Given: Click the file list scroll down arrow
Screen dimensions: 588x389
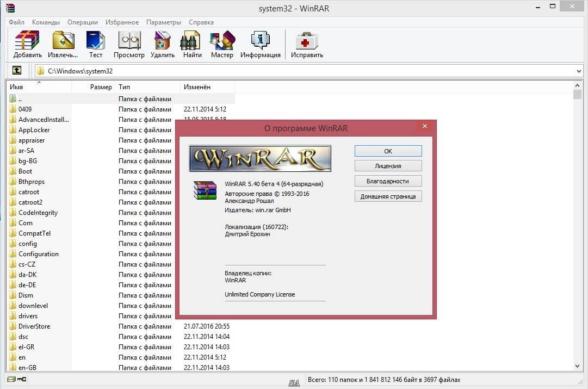Looking at the screenshot, I should tap(577, 366).
